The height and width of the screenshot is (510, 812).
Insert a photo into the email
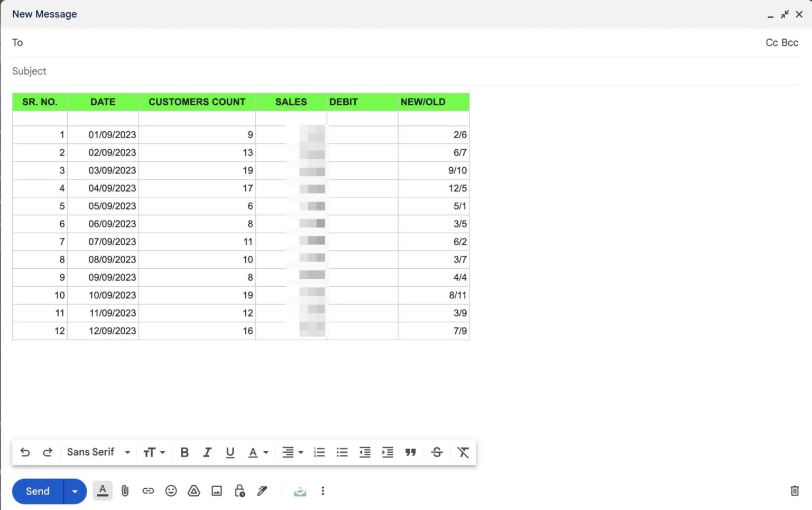(x=217, y=491)
